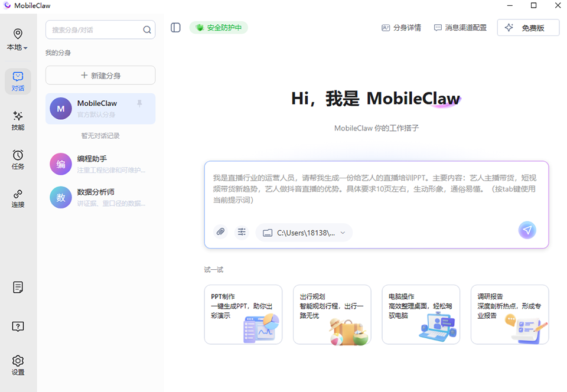567x392 pixels.
Task: Click the MobileClaw logo in title bar
Action: [x=7, y=5]
